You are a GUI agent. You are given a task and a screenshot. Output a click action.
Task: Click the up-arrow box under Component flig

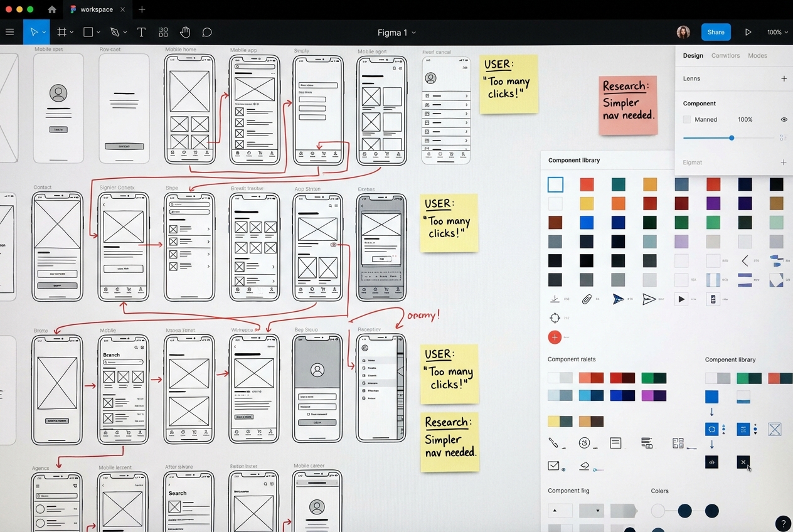[x=560, y=511]
